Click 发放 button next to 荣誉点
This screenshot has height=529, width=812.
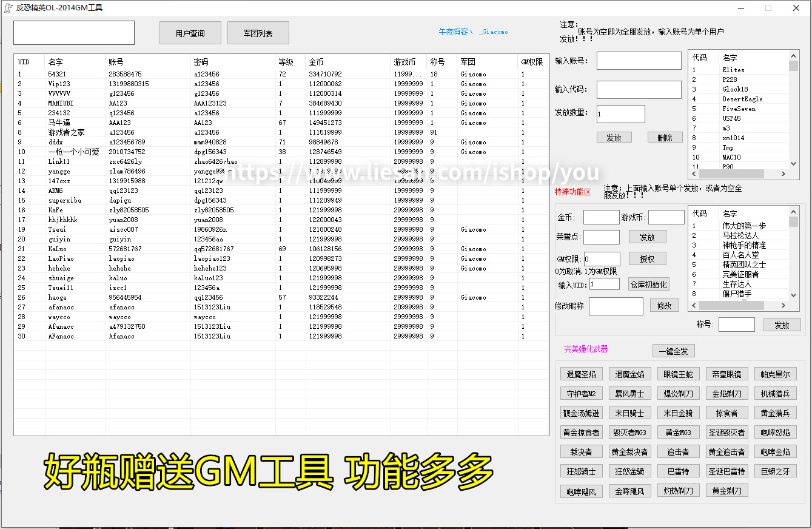pyautogui.click(x=647, y=237)
